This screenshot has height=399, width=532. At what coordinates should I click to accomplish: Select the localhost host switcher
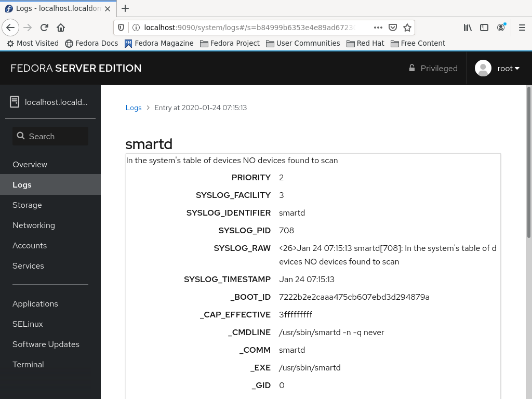click(x=50, y=102)
